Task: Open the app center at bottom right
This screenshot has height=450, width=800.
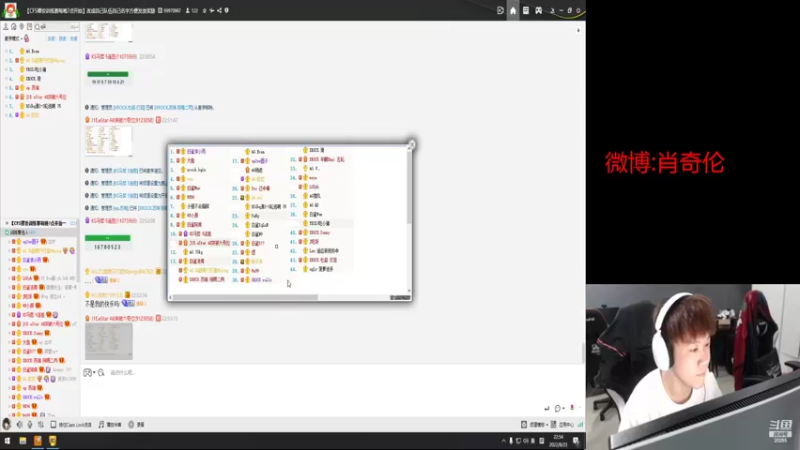Action: (x=562, y=424)
